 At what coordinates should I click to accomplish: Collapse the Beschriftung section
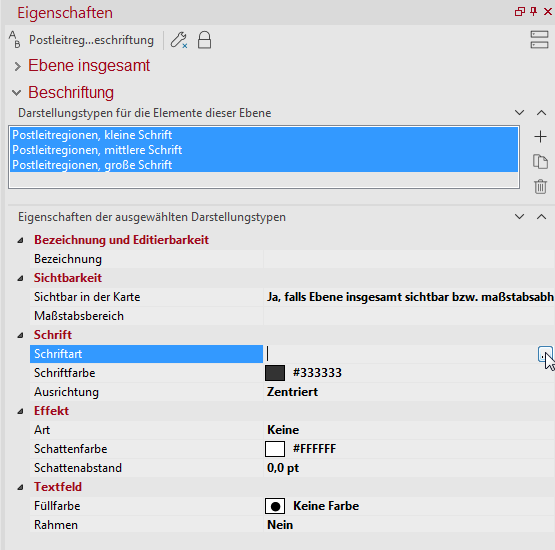(x=16, y=93)
